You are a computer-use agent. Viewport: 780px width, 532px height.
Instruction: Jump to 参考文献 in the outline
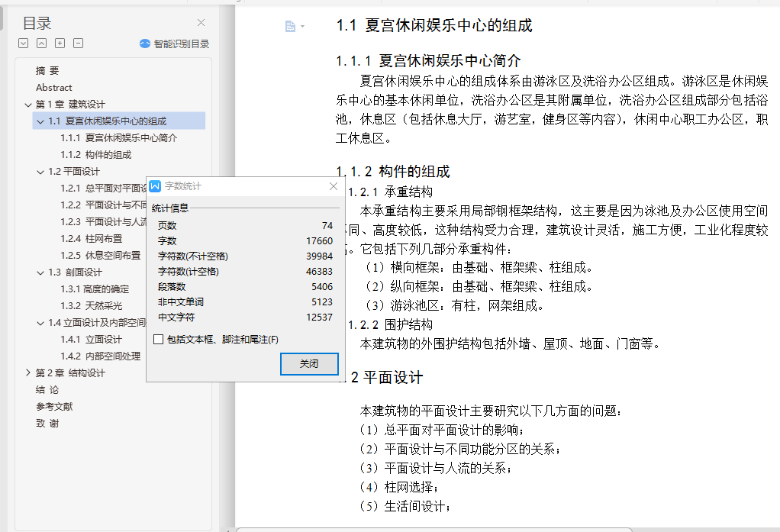54,407
